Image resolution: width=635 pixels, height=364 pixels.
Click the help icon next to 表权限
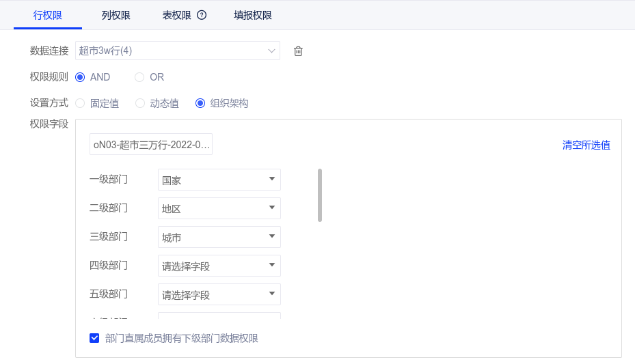(202, 15)
